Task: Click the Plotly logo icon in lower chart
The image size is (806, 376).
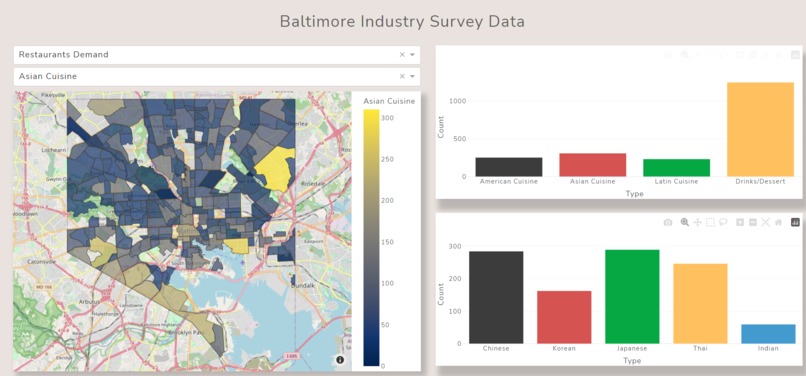Action: tap(796, 222)
